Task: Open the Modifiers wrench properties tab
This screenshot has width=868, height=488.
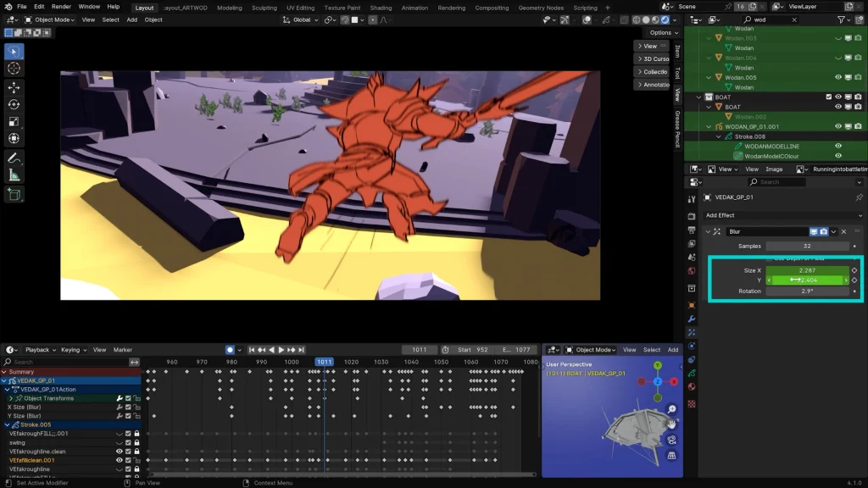Action: click(x=692, y=319)
